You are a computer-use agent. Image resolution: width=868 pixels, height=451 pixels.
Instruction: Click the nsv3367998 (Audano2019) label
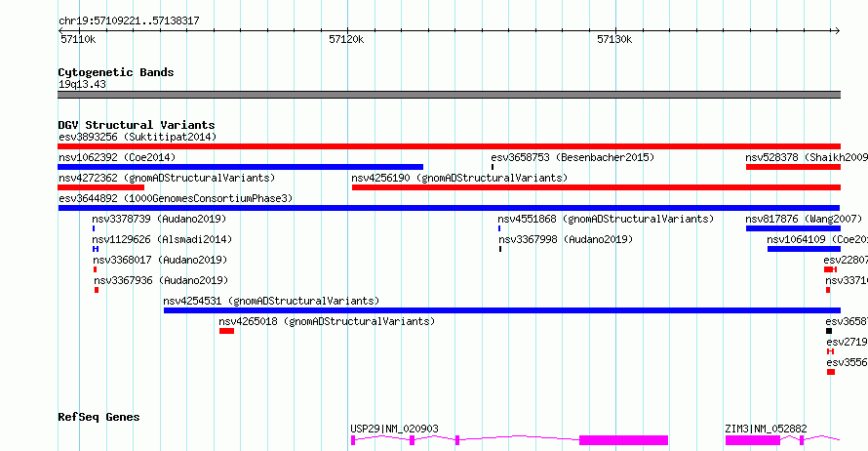coord(566,239)
